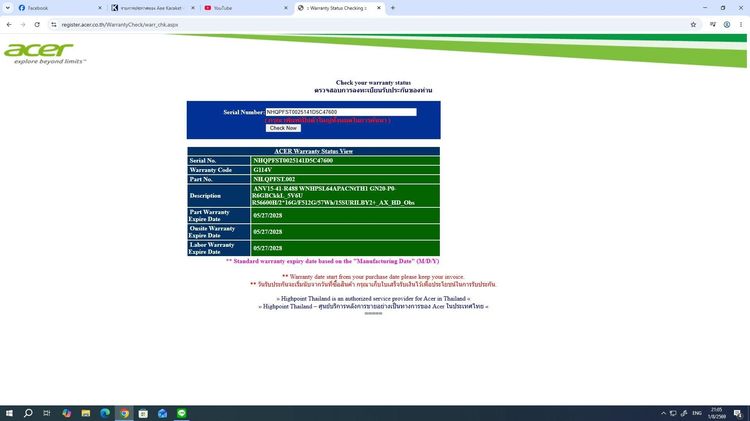Launch Microsoft Edge from the taskbar
750x421 pixels.
(105, 413)
